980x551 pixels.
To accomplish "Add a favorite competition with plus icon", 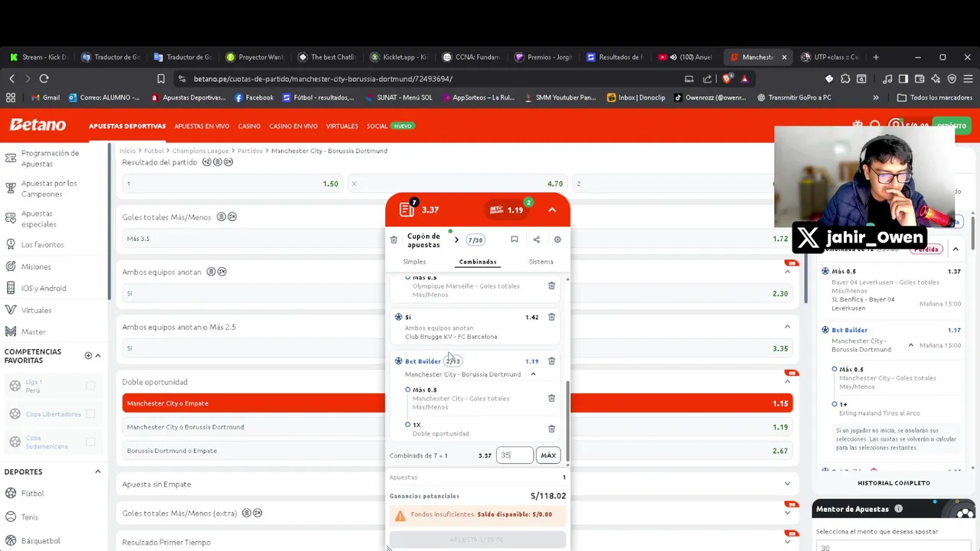I will coord(88,356).
